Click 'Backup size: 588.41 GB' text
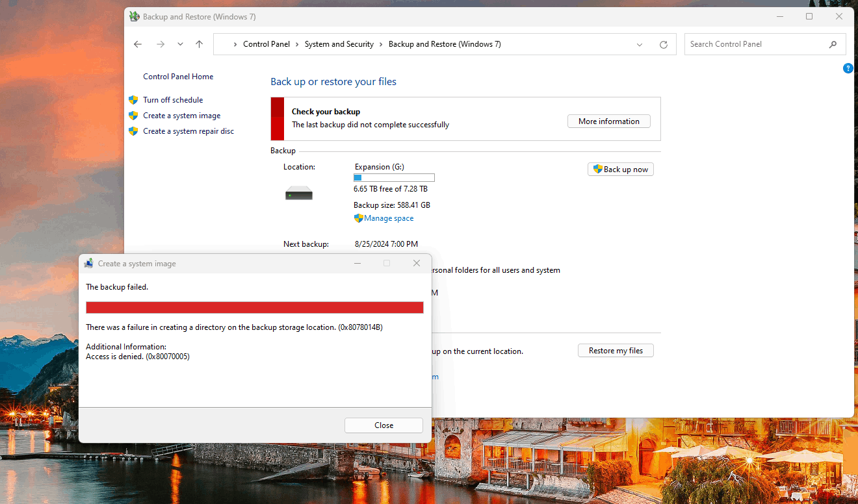The image size is (858, 504). (392, 205)
